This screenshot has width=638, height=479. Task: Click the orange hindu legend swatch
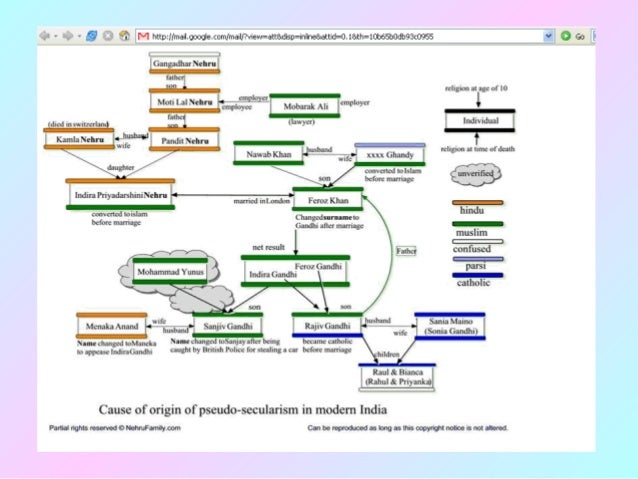point(478,202)
